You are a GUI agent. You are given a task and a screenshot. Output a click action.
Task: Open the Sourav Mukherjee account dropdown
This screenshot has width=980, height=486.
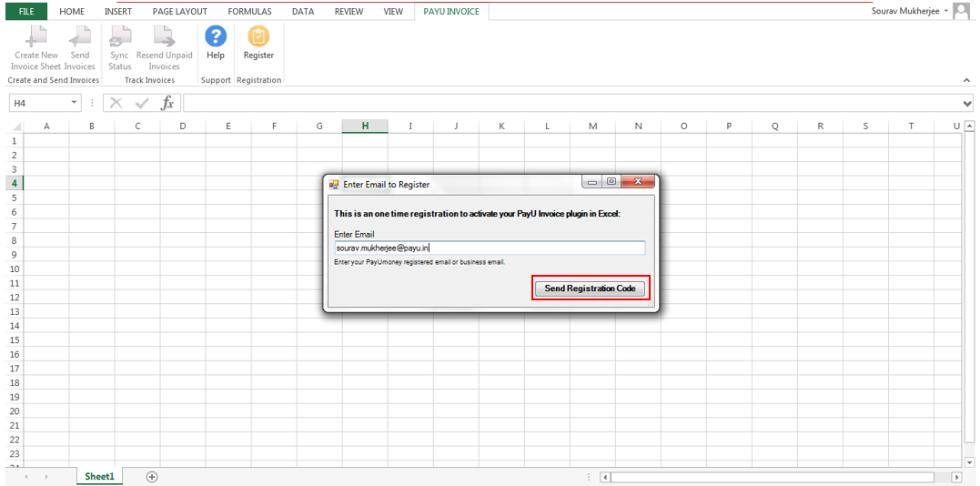tap(945, 11)
